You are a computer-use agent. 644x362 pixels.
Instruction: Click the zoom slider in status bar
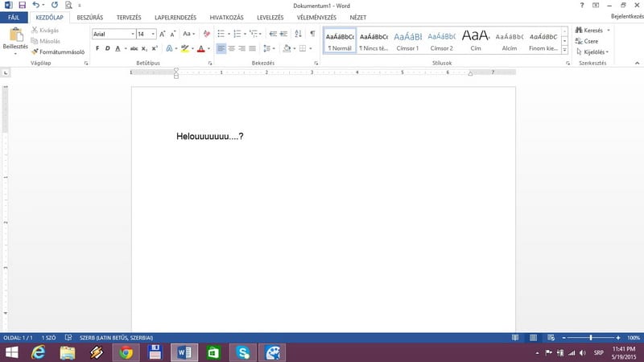coord(592,338)
